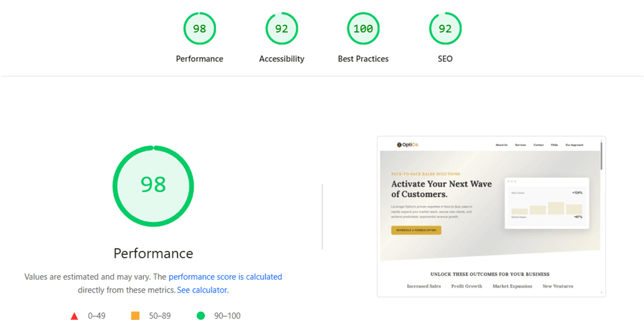This screenshot has width=644, height=333.
Task: Click 'Market Expansion' in the preview
Action: pos(512,286)
